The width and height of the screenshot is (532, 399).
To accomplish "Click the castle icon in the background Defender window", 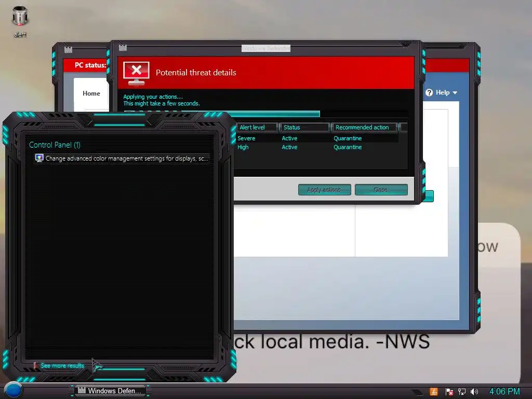I will click(68, 50).
